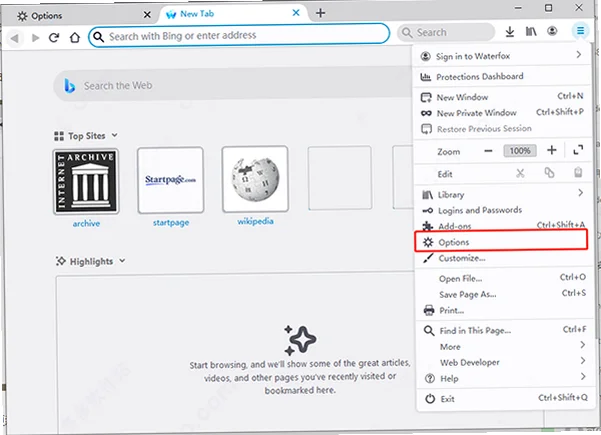Select Sign in to Waterfox
The height and width of the screenshot is (435, 601).
pyautogui.click(x=502, y=56)
